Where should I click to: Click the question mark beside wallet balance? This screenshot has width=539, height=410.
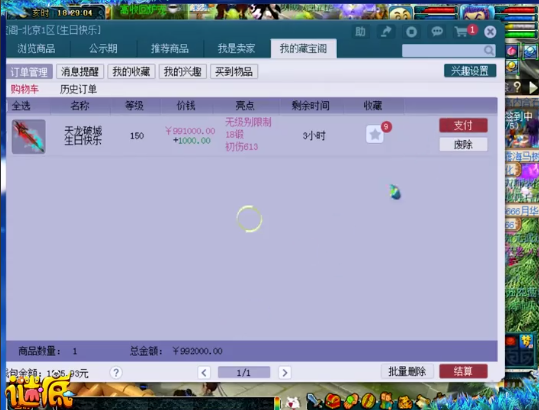tap(116, 373)
